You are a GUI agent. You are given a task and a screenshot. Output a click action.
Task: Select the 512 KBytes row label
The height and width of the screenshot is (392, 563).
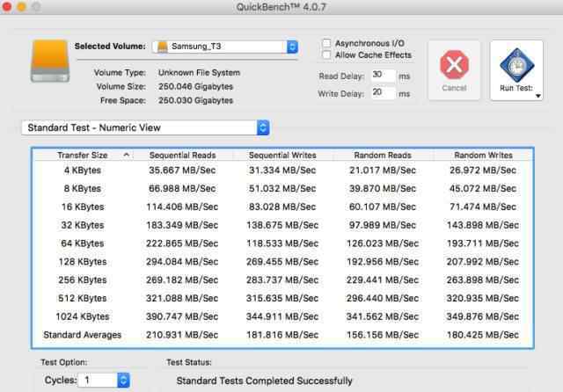pyautogui.click(x=83, y=298)
